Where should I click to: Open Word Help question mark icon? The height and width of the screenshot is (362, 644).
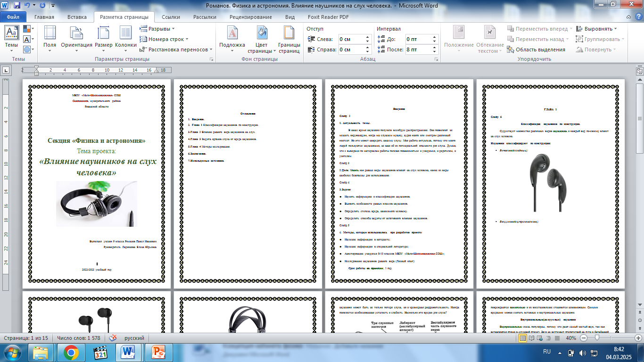638,17
